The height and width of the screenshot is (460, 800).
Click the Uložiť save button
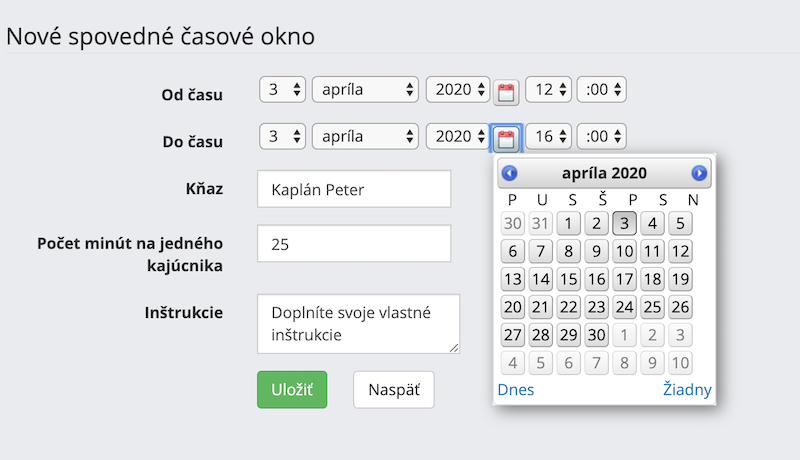click(286, 390)
